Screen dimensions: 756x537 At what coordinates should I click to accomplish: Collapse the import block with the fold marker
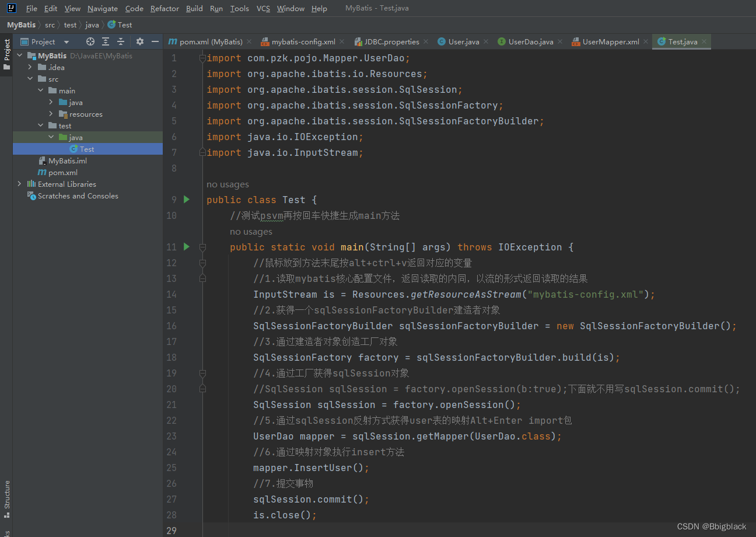click(202, 58)
